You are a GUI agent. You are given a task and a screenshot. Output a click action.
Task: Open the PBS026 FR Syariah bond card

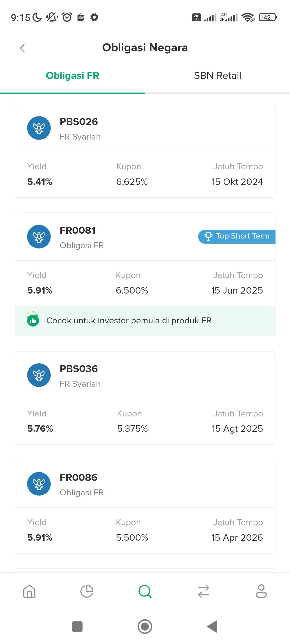145,151
